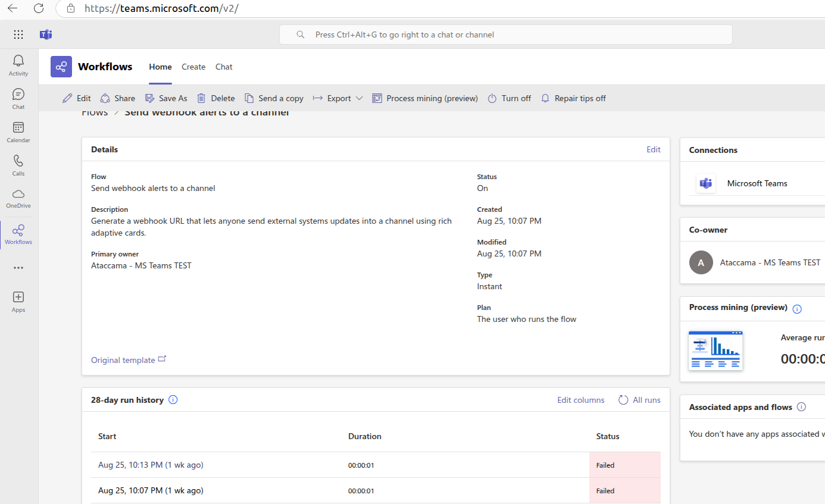This screenshot has height=504, width=825.
Task: Click the Teams search box
Action: [x=505, y=35]
